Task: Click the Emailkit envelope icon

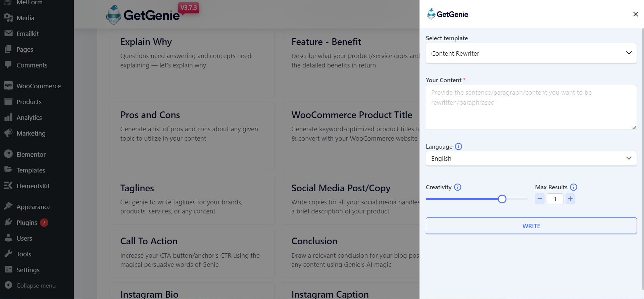Action: (8, 33)
